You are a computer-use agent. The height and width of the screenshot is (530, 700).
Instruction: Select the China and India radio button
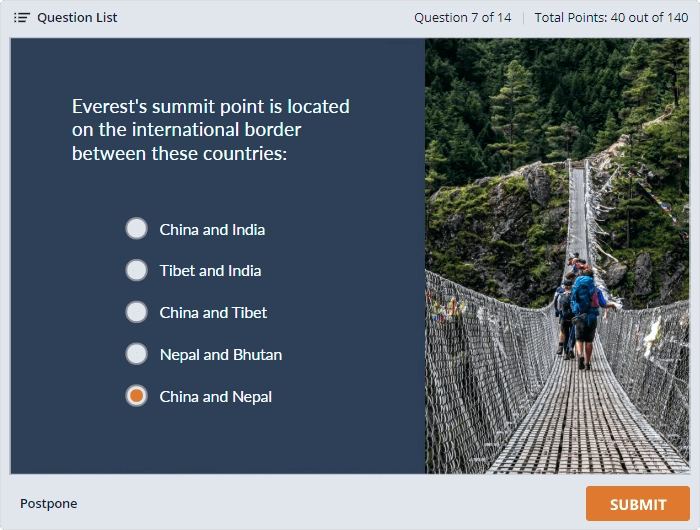(136, 229)
